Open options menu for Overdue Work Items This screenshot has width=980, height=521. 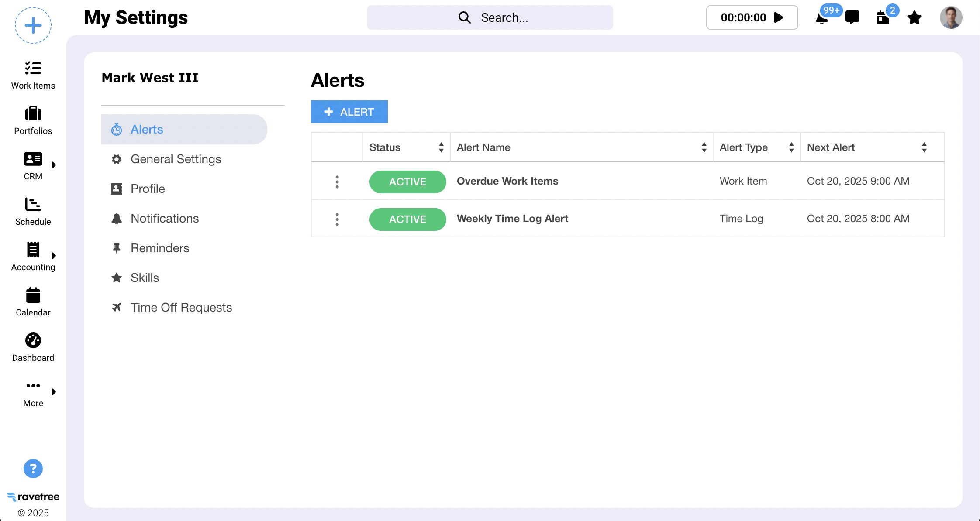pos(337,182)
